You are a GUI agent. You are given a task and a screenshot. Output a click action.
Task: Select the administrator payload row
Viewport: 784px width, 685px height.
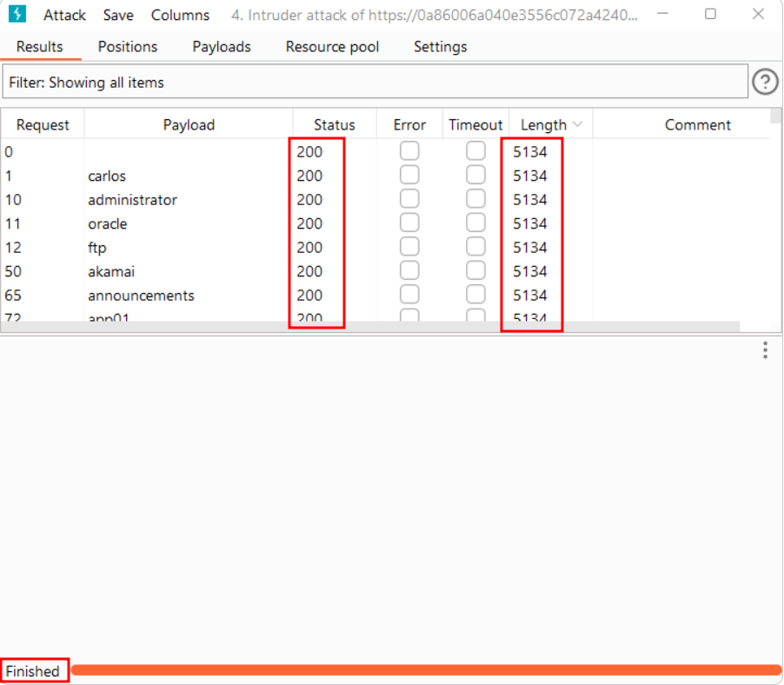tap(385, 199)
